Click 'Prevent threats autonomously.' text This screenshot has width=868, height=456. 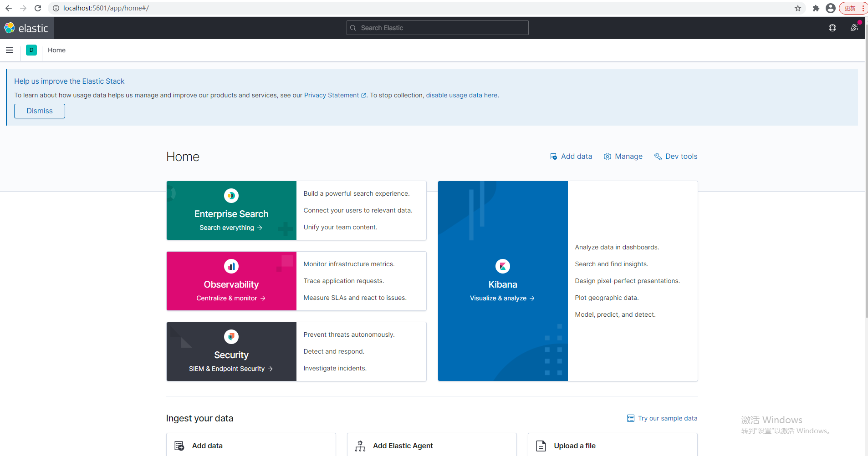(349, 334)
